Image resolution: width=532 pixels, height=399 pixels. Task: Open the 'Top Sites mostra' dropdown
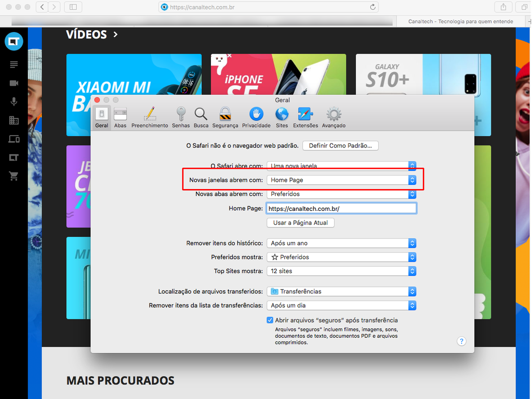341,271
